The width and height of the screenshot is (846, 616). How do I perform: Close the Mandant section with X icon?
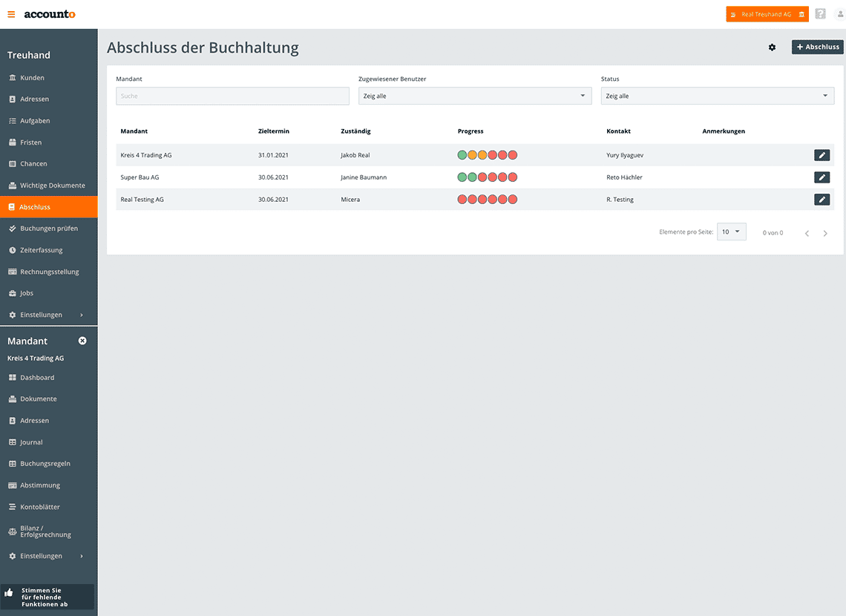coord(82,341)
